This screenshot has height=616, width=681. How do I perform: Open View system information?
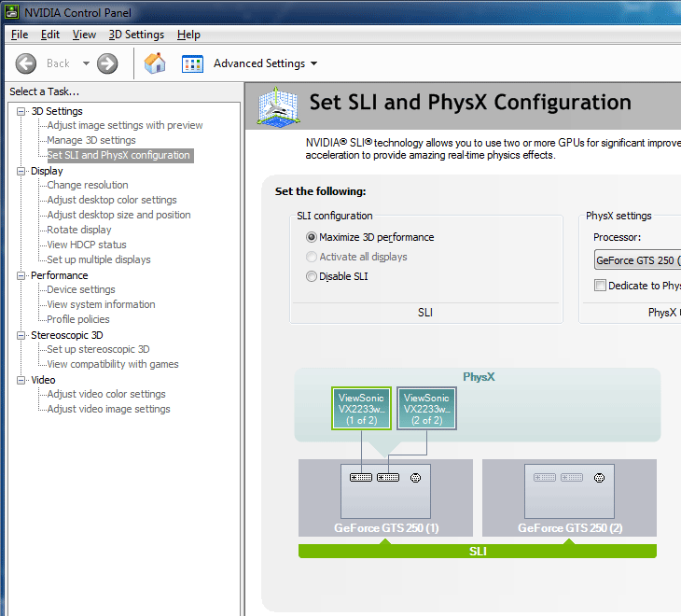101,304
